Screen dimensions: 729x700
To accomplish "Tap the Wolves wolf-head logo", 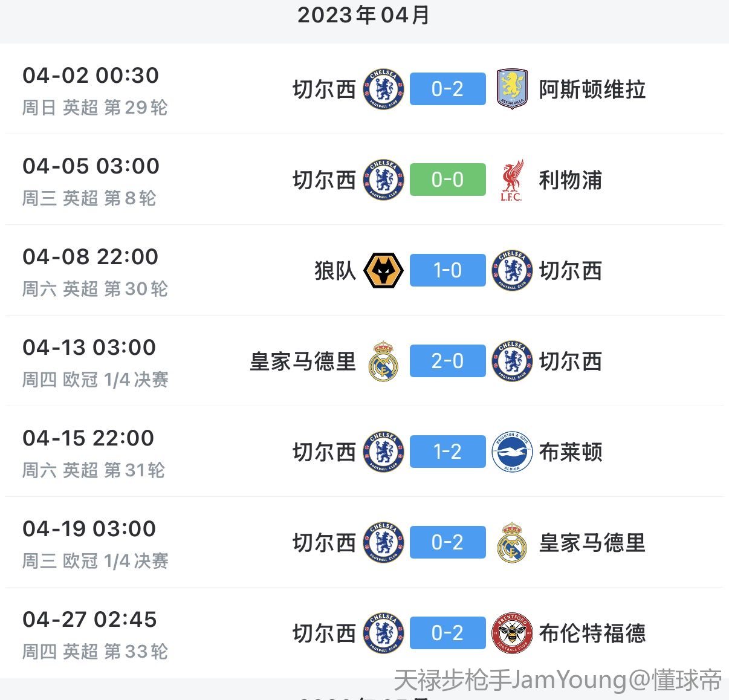I will click(383, 271).
